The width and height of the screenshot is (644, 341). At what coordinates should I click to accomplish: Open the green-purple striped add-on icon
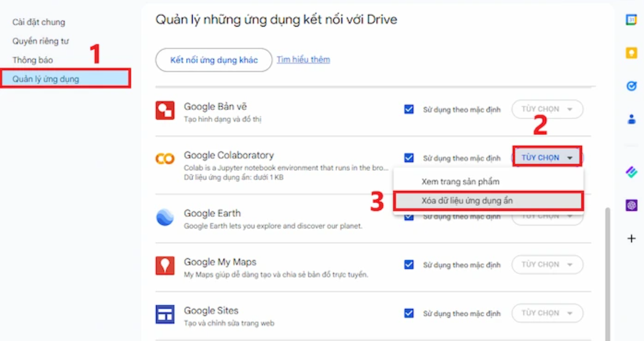click(x=631, y=173)
